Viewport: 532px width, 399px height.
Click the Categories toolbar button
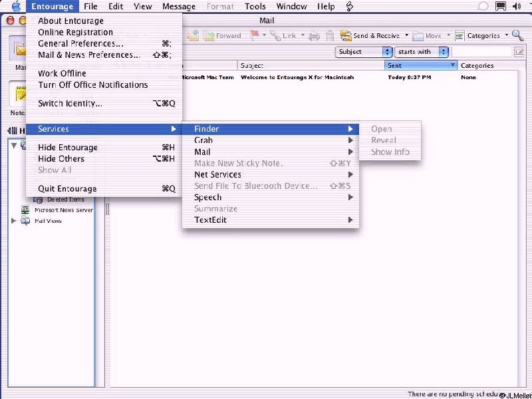pyautogui.click(x=477, y=36)
